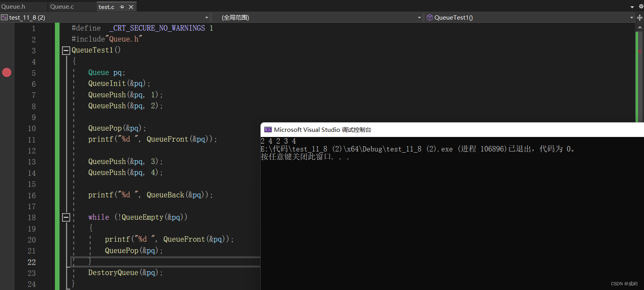Click line number 22 in the gutter
Viewport: 644px width, 290px height.
[32, 262]
